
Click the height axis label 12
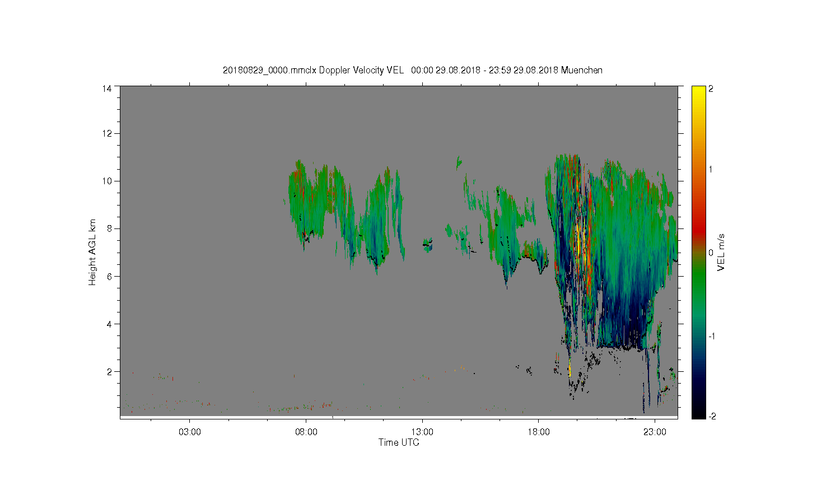coord(107,133)
